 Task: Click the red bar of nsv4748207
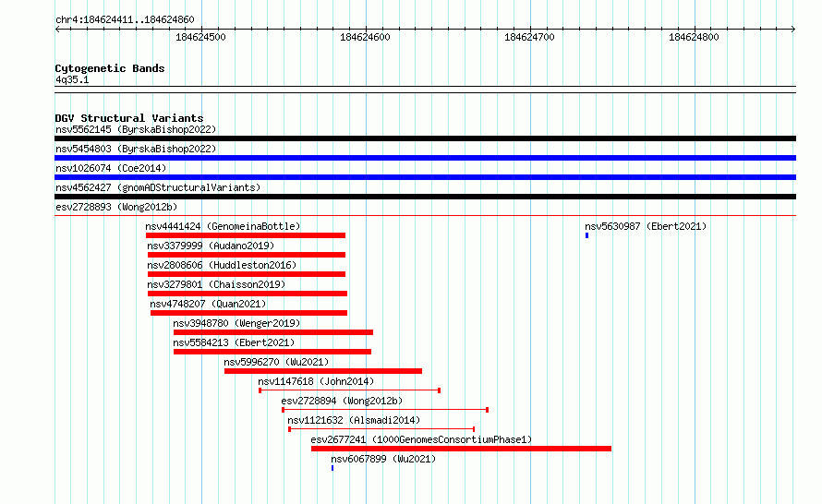249,313
